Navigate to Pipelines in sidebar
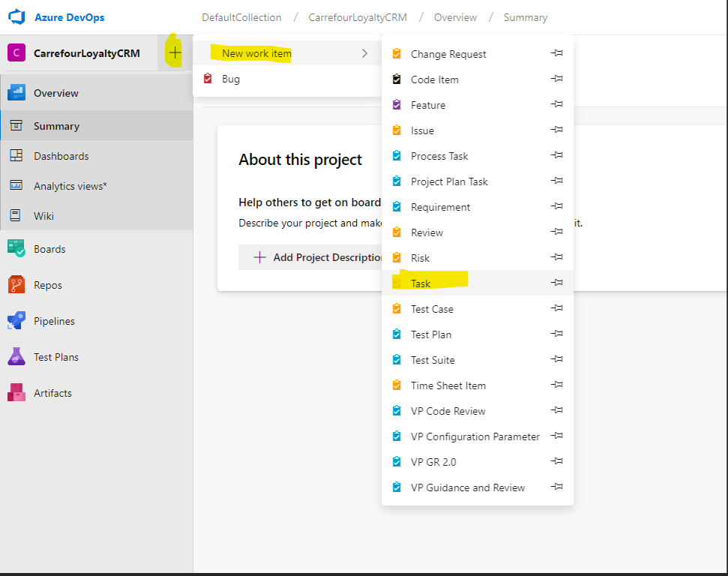 coord(97,320)
